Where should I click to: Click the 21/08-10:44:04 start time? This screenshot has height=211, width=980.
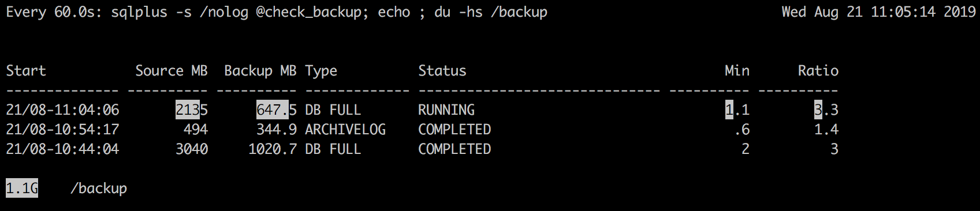point(62,149)
